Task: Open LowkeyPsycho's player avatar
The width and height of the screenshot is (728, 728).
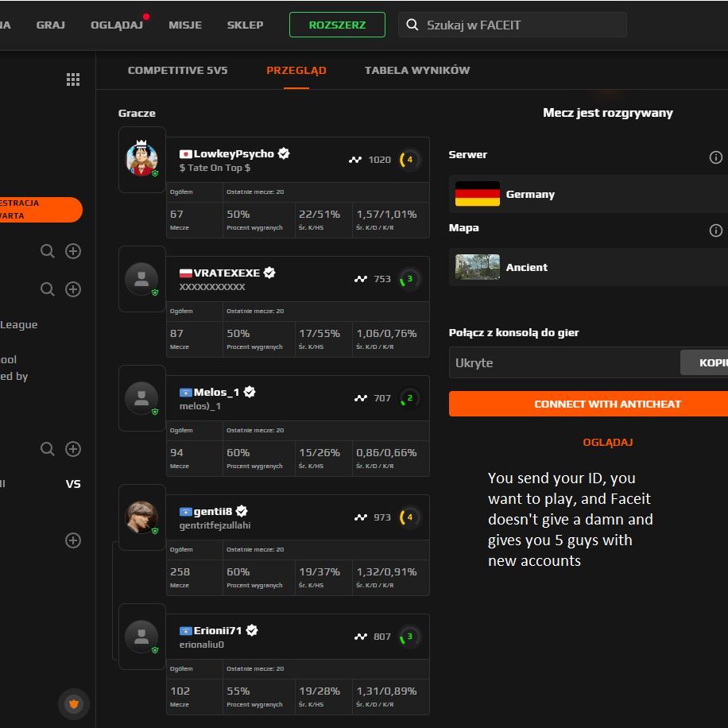Action: click(141, 160)
